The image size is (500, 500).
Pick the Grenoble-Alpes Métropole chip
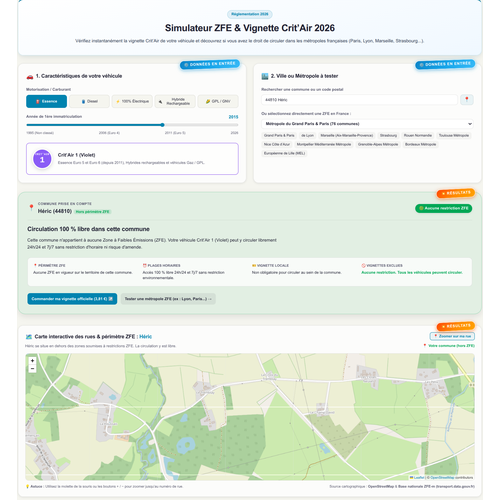click(x=378, y=144)
